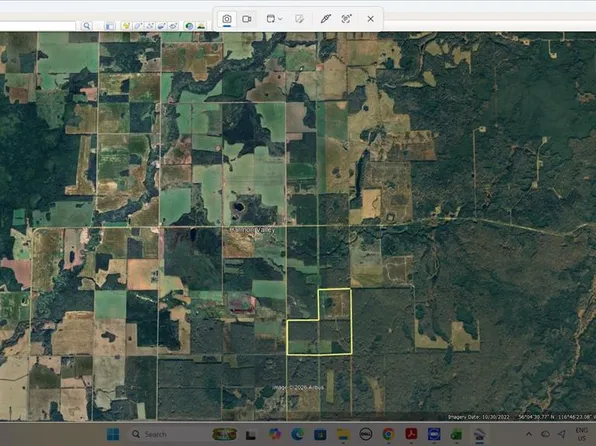This screenshot has height=446, width=596.
Task: Click the task view icon on taskbar
Action: coord(250,434)
